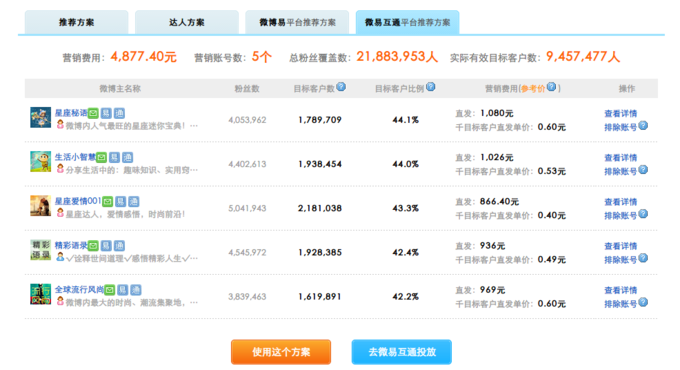Select the 微易互通平台推荐方案 tab
Image resolution: width=680 pixels, height=370 pixels.
407,22
